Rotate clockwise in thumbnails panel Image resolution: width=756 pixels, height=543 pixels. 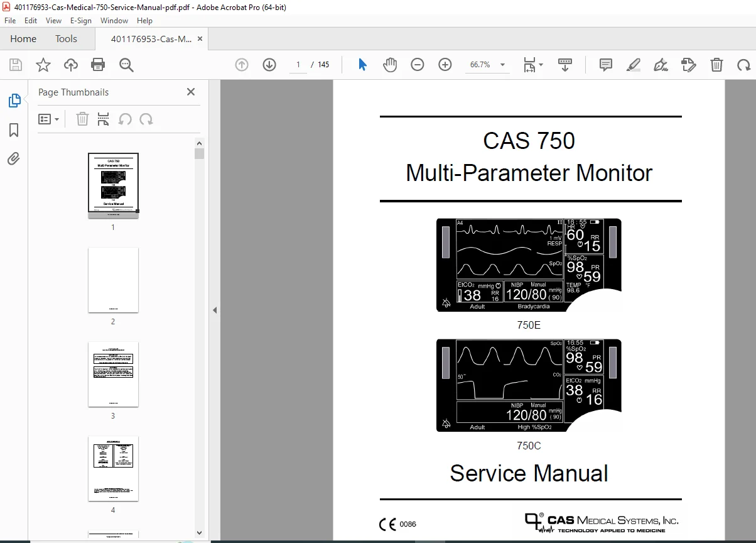pos(146,119)
